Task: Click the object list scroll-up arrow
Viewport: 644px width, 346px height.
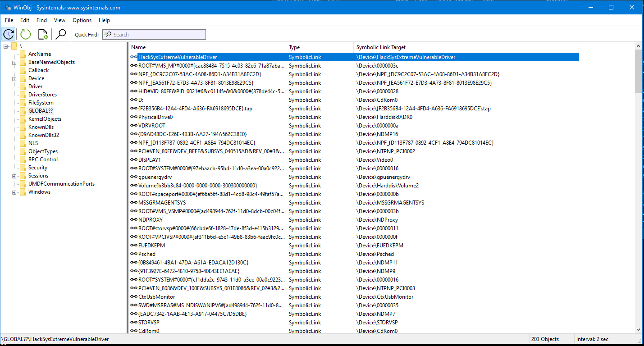Action: [638, 46]
